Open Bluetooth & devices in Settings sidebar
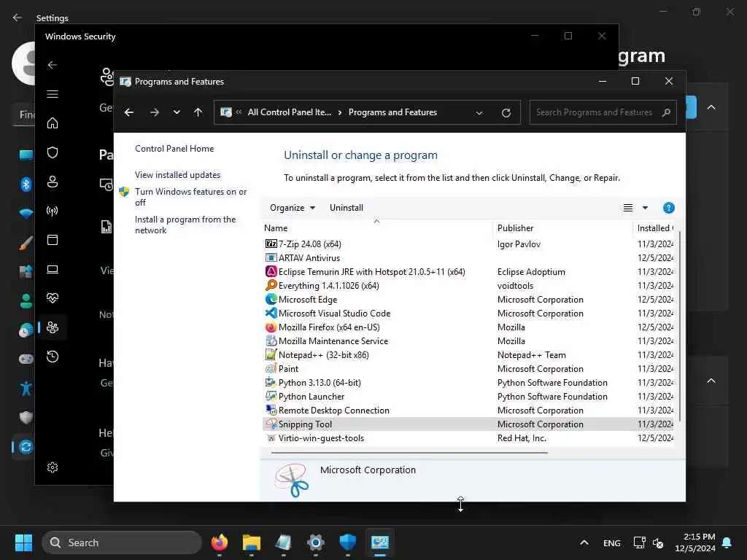747x560 pixels. [x=26, y=184]
